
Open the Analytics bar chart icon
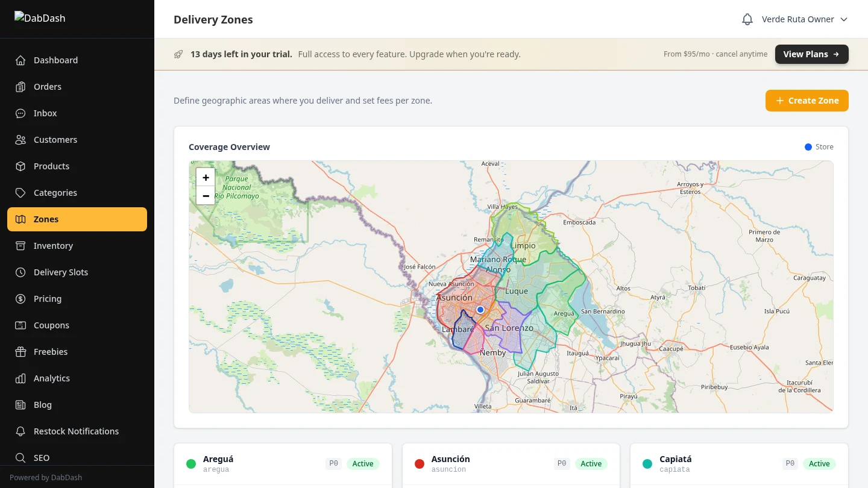(21, 378)
